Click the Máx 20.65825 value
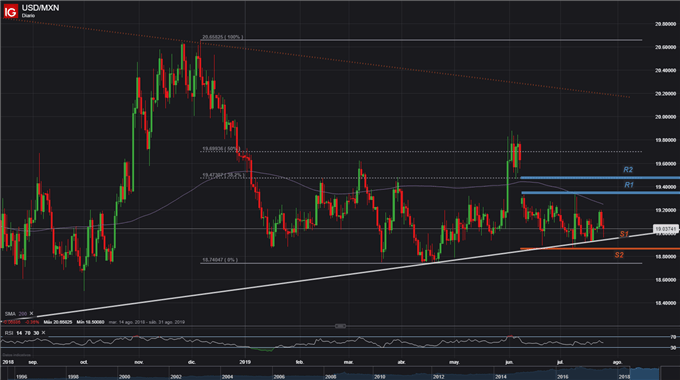 tap(58, 322)
